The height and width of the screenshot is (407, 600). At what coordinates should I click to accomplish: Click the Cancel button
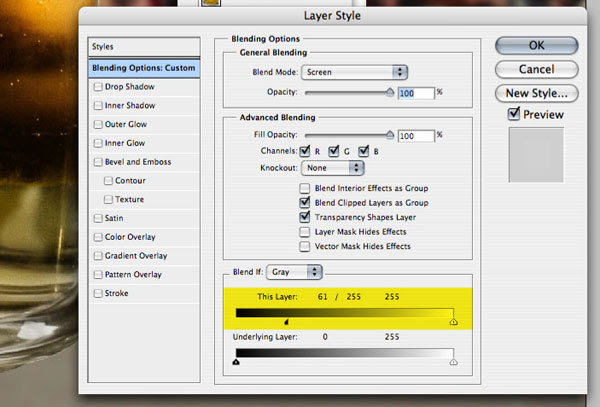pos(536,69)
